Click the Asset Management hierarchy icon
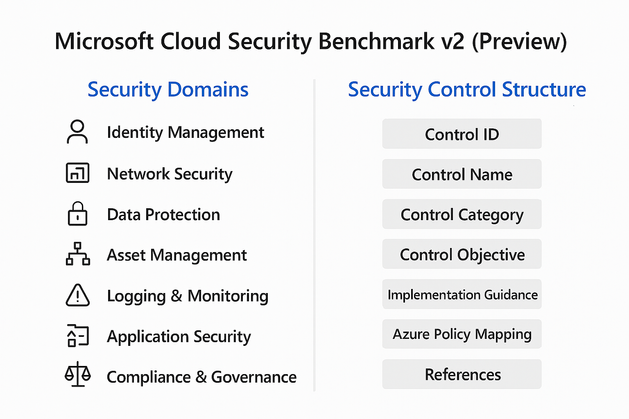Screen dimensions: 629x419 coord(77,255)
